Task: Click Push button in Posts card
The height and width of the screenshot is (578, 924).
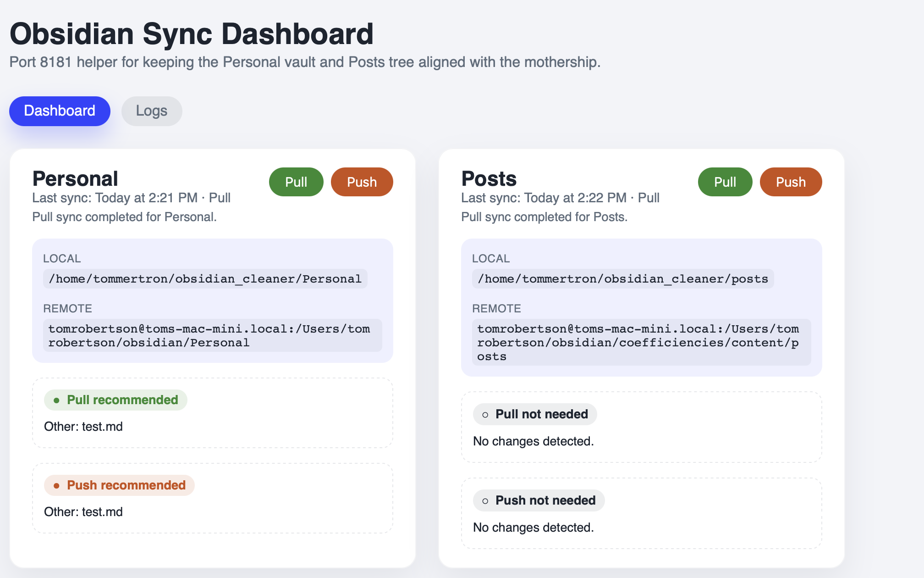Action: click(x=791, y=182)
